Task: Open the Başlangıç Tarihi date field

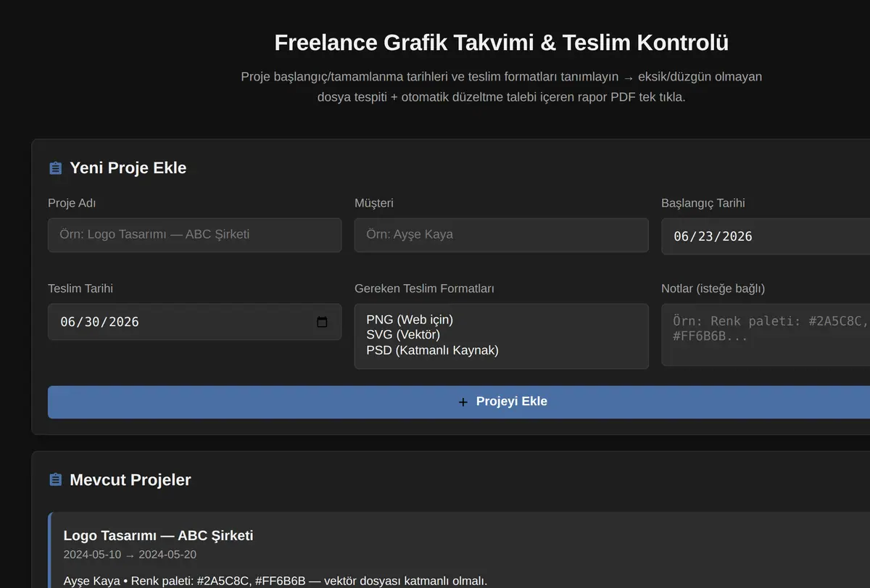Action: [766, 236]
